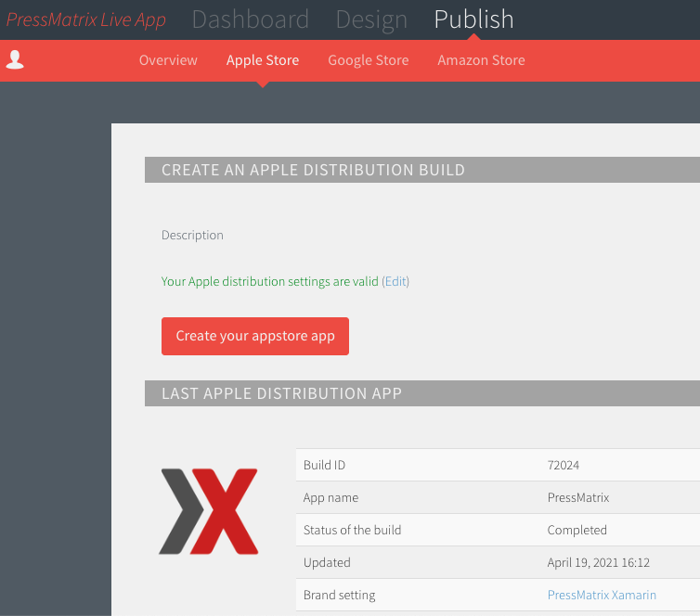Click the Status of the build label
The height and width of the screenshot is (616, 700).
352,530
